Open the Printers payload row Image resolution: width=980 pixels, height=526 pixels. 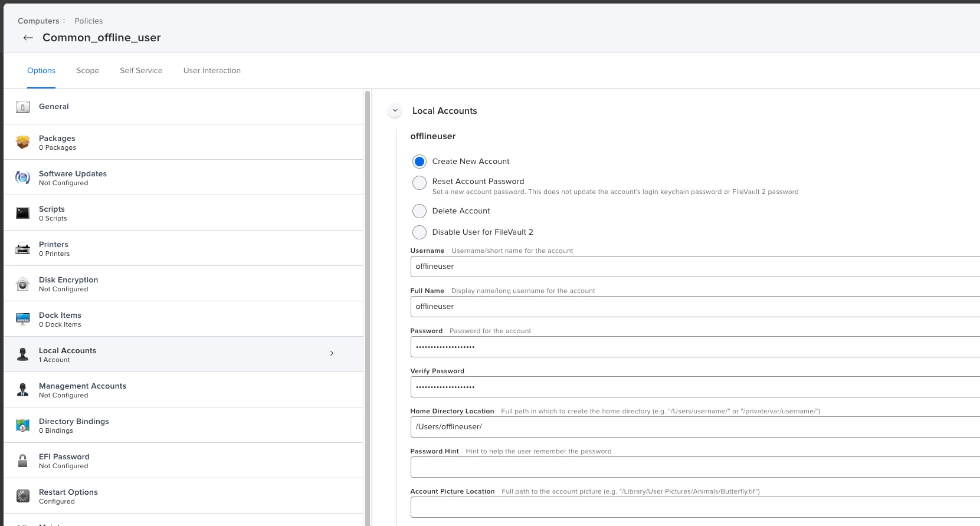[183, 248]
